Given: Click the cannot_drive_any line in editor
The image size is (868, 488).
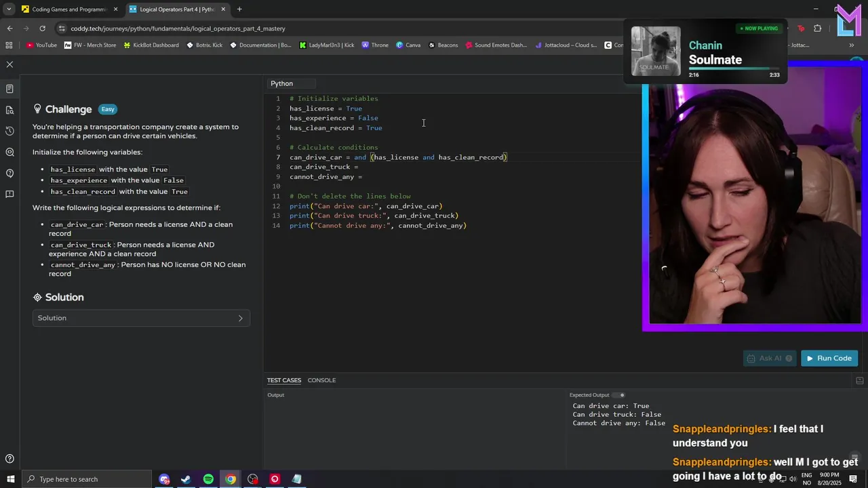Looking at the screenshot, I should (x=325, y=177).
